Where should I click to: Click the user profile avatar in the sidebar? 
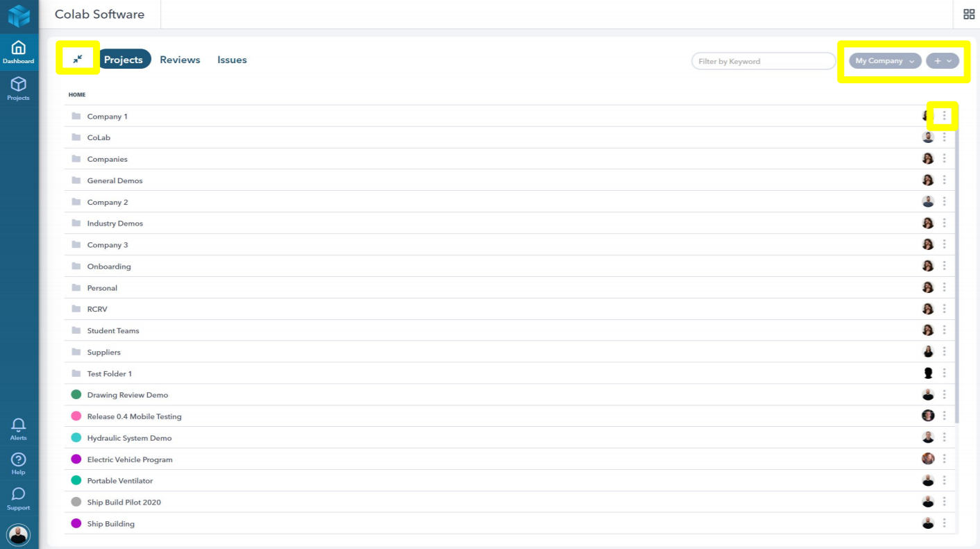click(19, 534)
